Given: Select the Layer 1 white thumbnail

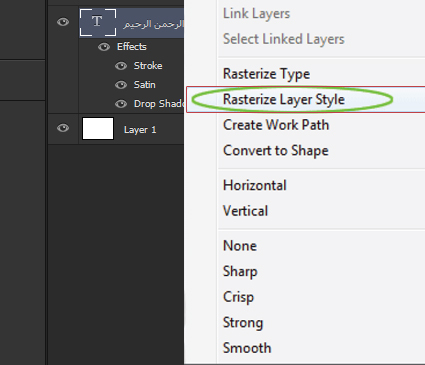Looking at the screenshot, I should click(98, 128).
